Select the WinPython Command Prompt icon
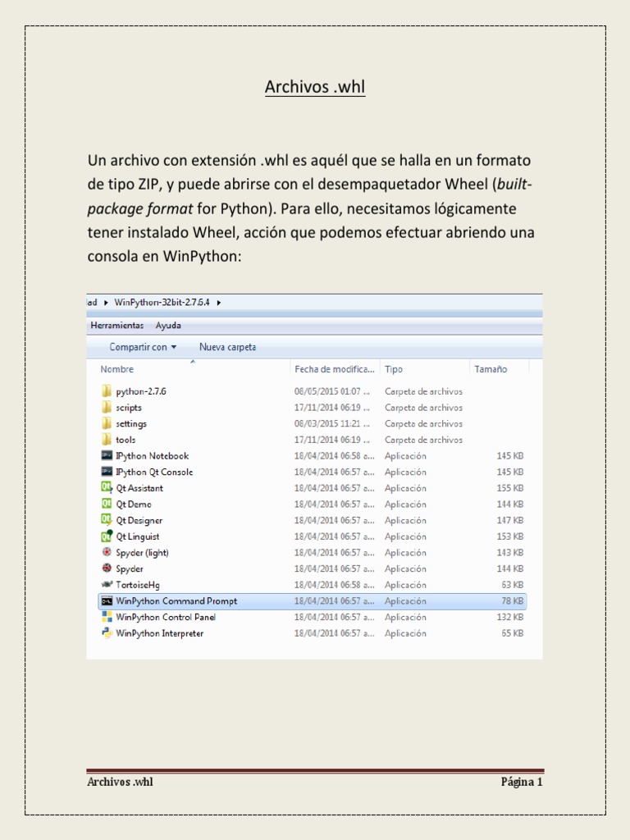 click(107, 601)
